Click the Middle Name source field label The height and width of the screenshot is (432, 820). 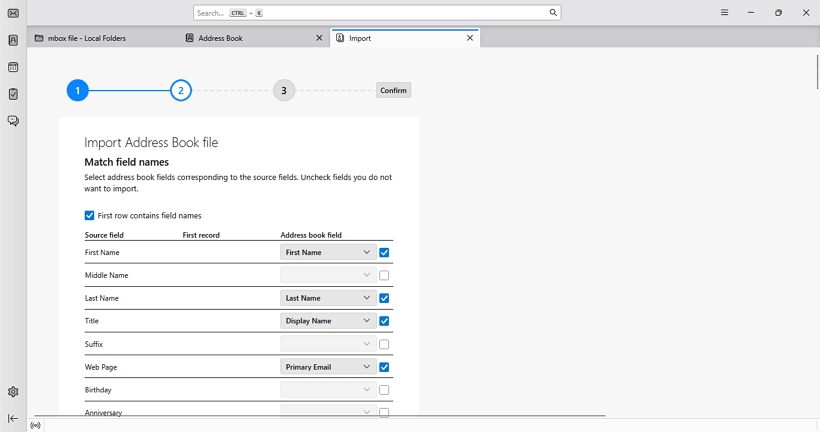[106, 275]
